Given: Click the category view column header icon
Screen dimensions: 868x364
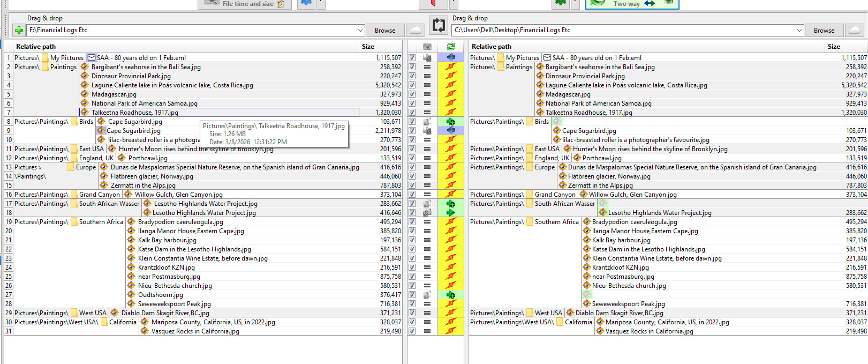Looking at the screenshot, I should click(x=427, y=47).
